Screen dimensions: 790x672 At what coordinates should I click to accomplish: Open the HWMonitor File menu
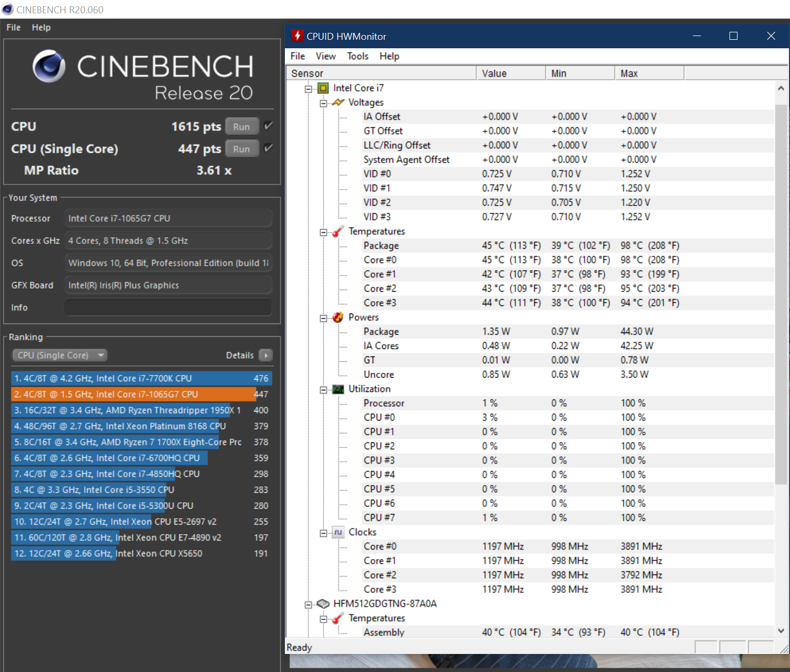click(298, 56)
